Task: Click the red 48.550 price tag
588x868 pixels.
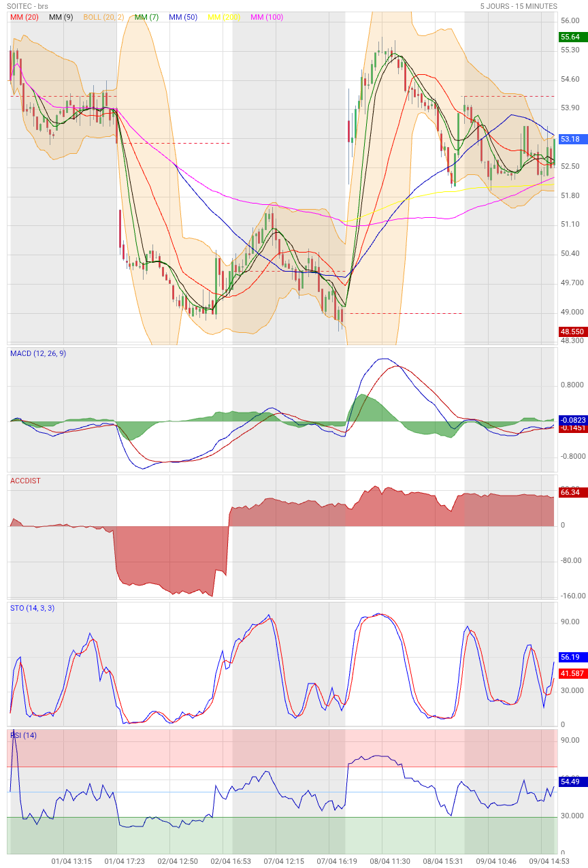Action: 573,332
